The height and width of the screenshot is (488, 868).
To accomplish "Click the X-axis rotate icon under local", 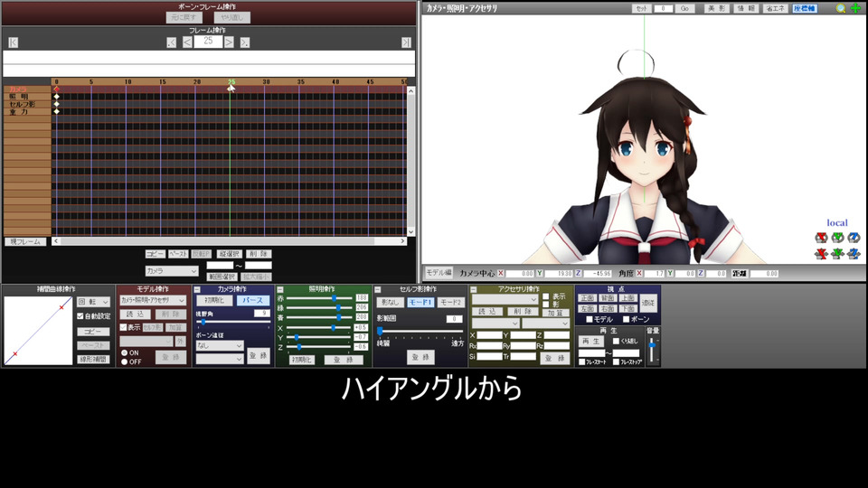I will [821, 238].
